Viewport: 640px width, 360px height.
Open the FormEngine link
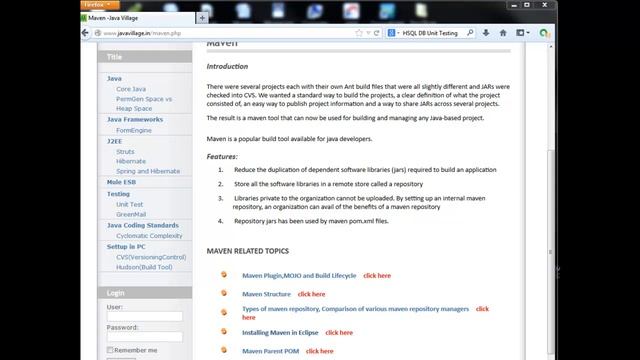coord(133,131)
